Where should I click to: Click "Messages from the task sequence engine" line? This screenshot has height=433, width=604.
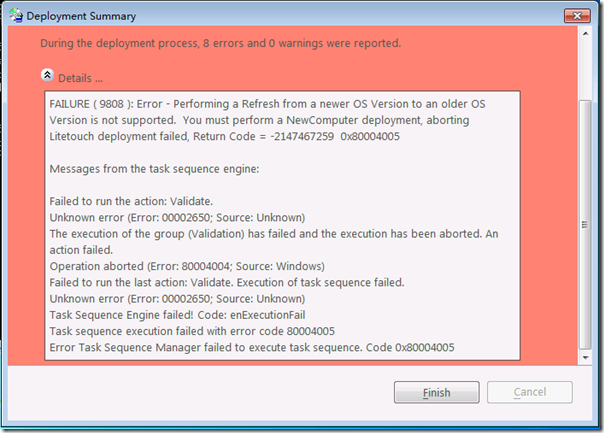pos(154,169)
